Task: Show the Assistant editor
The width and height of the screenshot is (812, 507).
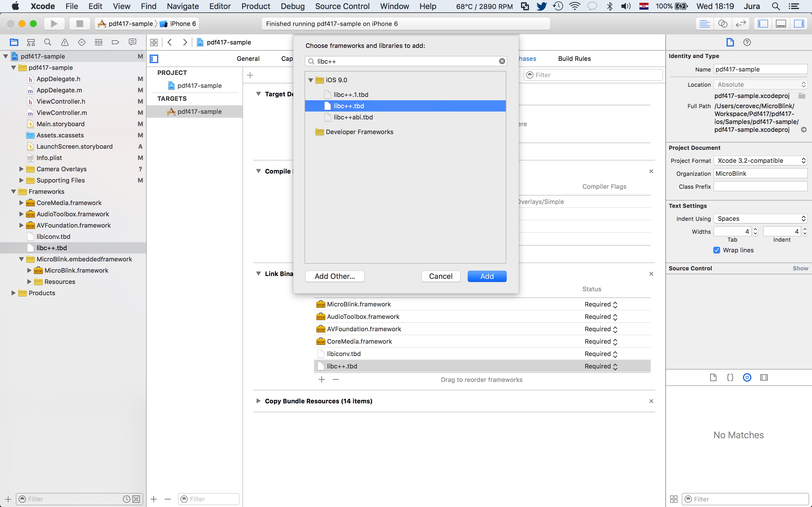Action: coord(722,23)
